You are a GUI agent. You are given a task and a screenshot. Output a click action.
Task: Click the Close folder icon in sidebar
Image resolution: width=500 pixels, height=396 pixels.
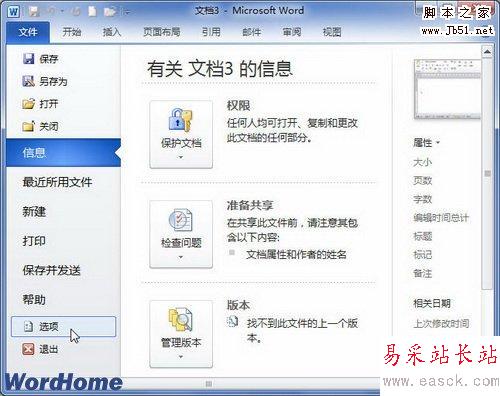(x=29, y=126)
